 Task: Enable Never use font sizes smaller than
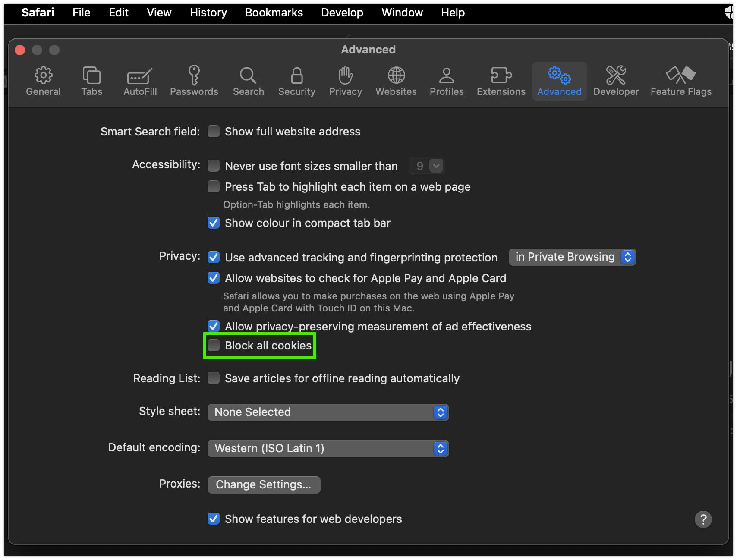(214, 166)
